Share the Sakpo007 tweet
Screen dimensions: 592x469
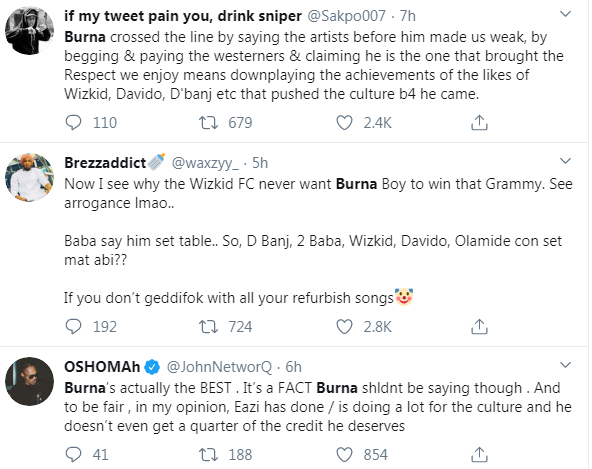(479, 123)
